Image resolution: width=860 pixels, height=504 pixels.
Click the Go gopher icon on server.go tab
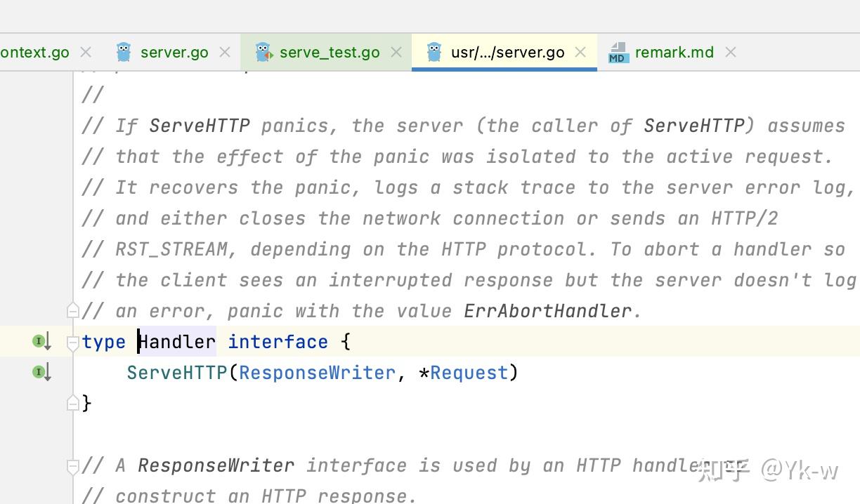[124, 51]
